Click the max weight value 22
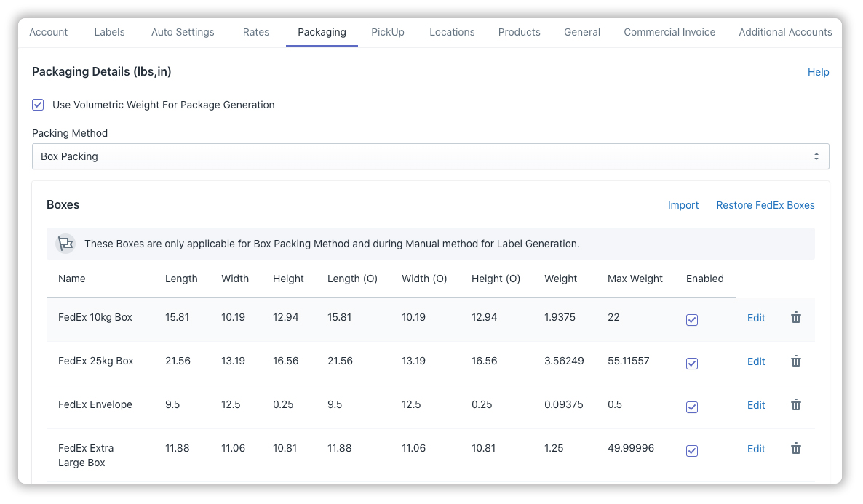 [x=613, y=318]
